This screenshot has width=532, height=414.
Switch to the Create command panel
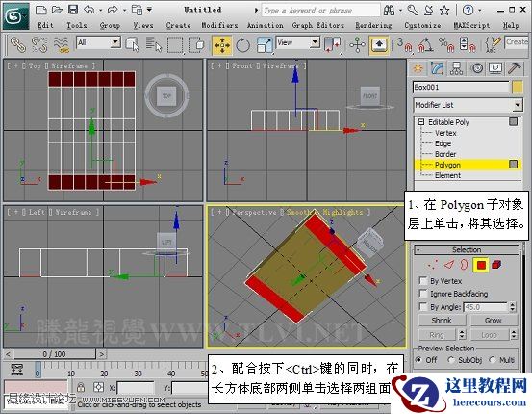click(418, 68)
